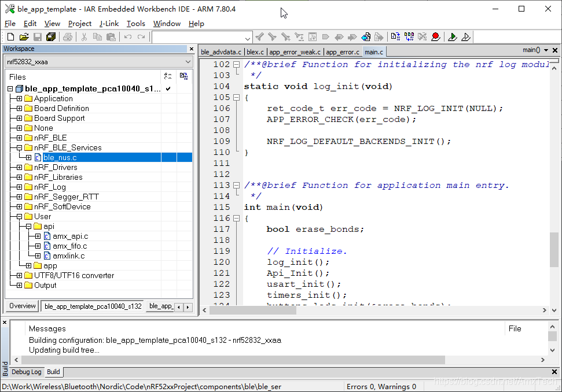Create a new document with the New icon

pos(11,37)
